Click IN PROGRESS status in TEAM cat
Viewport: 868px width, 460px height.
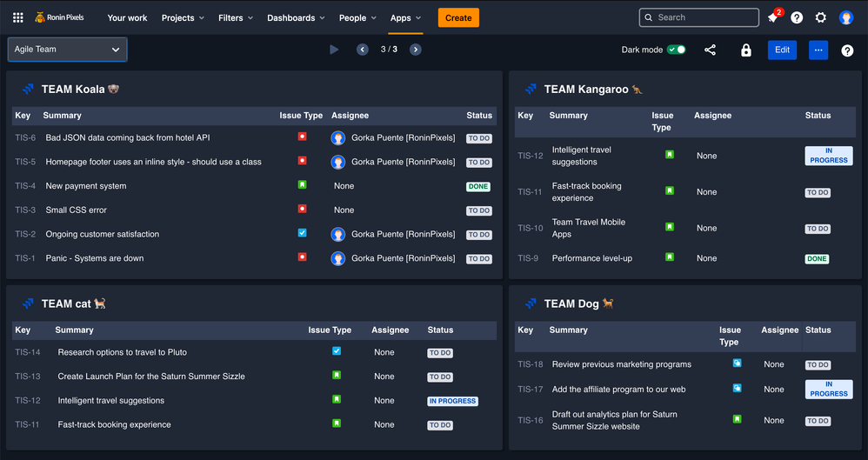tap(453, 401)
